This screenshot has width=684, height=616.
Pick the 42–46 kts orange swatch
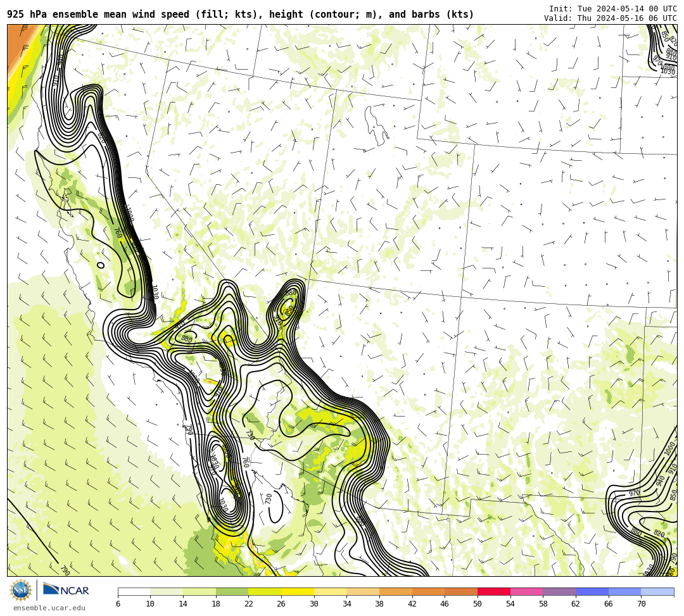(428, 591)
